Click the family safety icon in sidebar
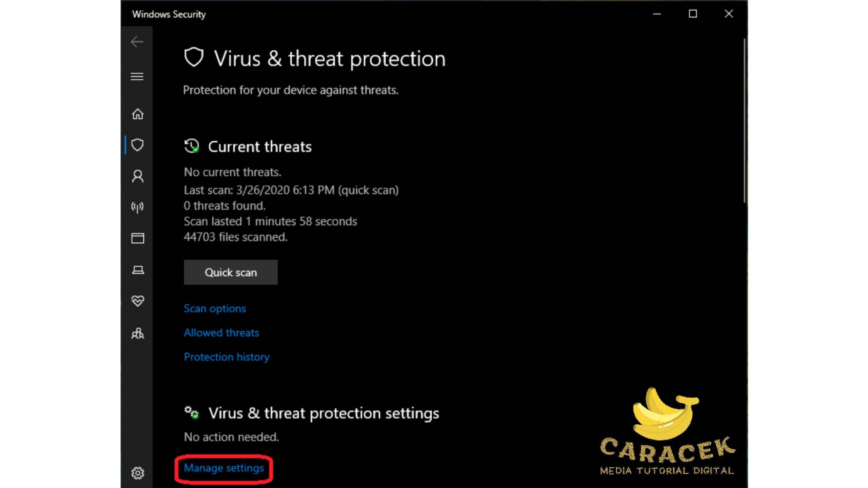Image resolution: width=868 pixels, height=488 pixels. [x=138, y=333]
